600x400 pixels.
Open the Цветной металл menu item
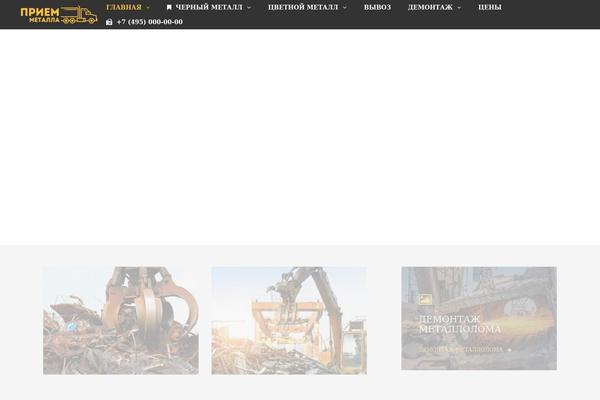(303, 7)
